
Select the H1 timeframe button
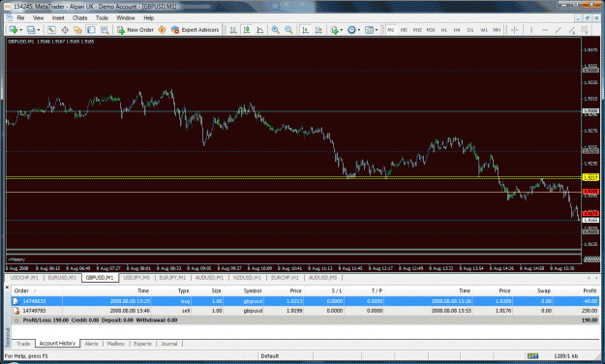pos(444,30)
